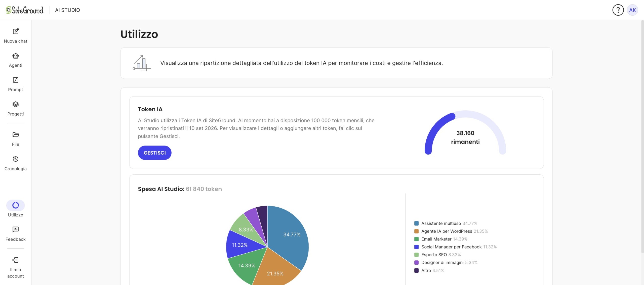Click the Designer di immagini legend text
This screenshot has width=644, height=285.
coord(442,262)
